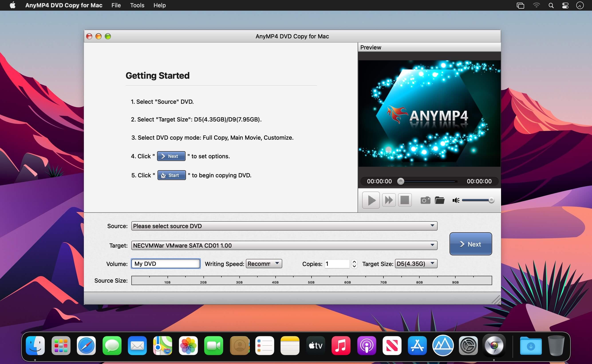
Task: Open the Target drive dropdown
Action: click(432, 245)
